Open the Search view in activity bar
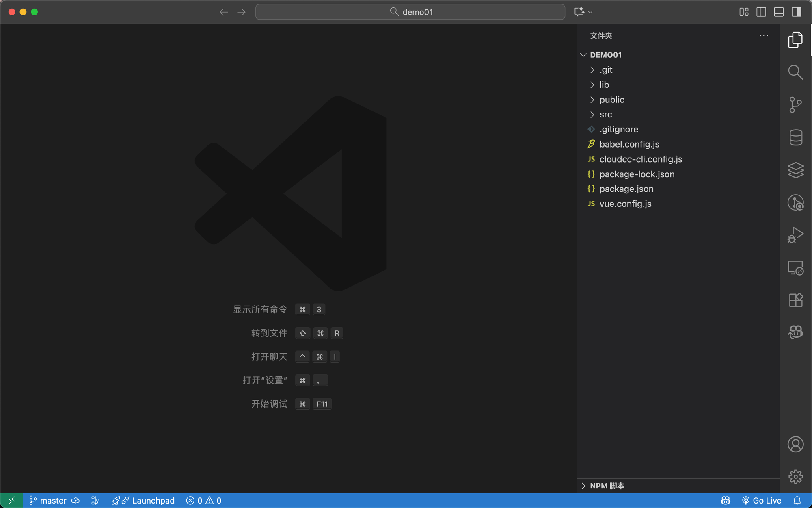Screen dimensions: 812x508 point(795,72)
